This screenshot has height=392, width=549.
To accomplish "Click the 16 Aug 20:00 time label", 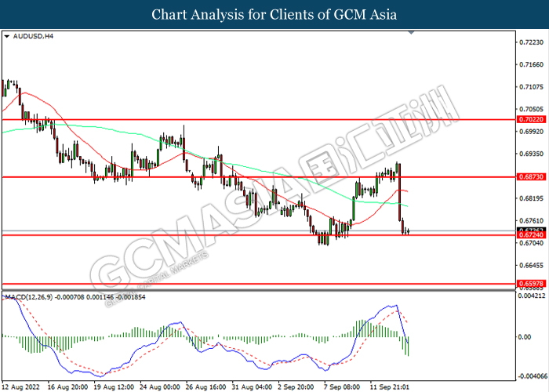I will 67,387.
